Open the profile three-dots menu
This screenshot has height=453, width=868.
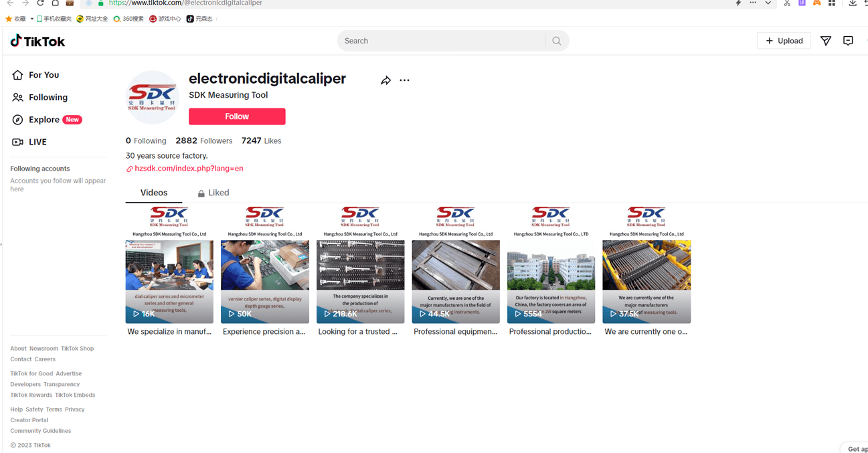point(404,80)
